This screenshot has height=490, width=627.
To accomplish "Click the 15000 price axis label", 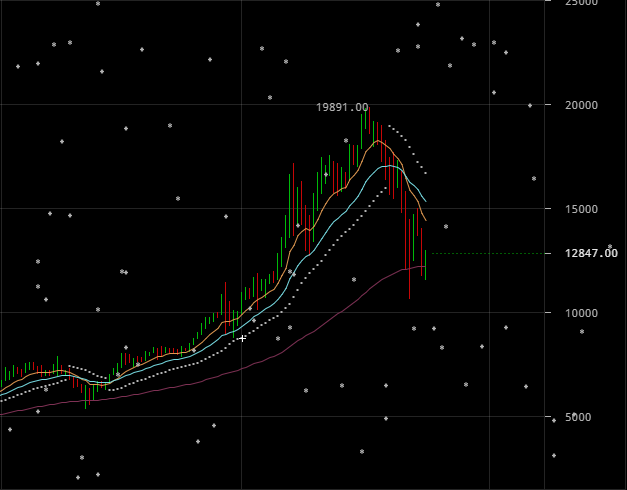I will click(x=581, y=209).
